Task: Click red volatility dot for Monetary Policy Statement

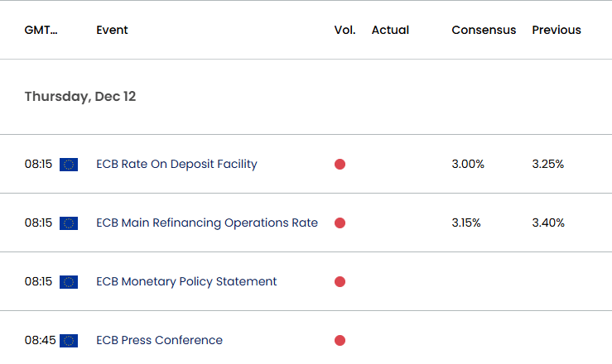Action: tap(340, 282)
